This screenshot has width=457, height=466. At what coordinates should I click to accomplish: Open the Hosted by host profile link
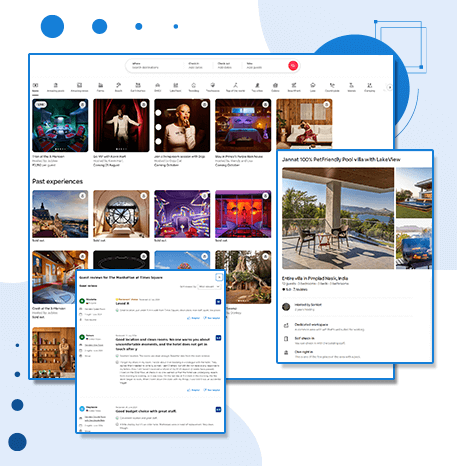click(x=308, y=305)
